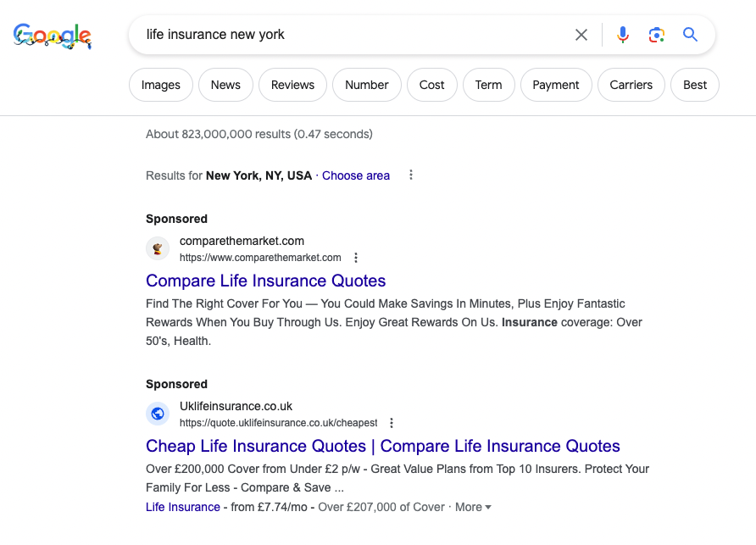
Task: Select the News filter chip
Action: (225, 85)
